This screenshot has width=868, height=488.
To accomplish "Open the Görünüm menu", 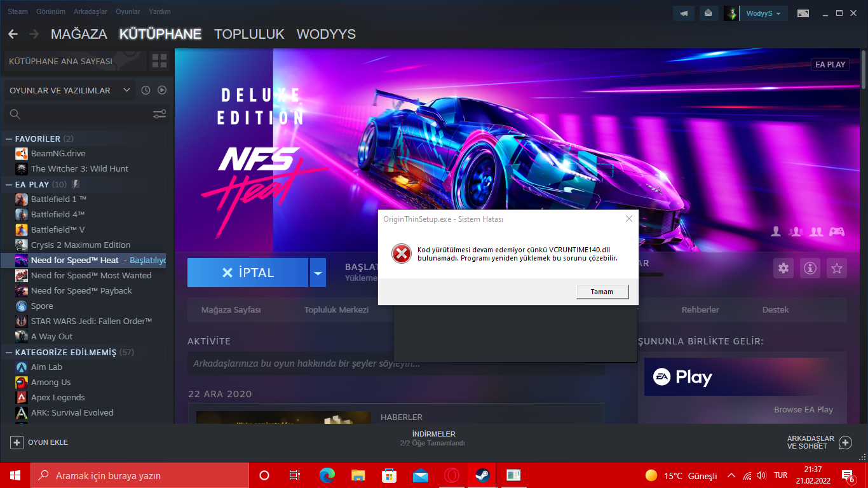I will click(x=51, y=11).
